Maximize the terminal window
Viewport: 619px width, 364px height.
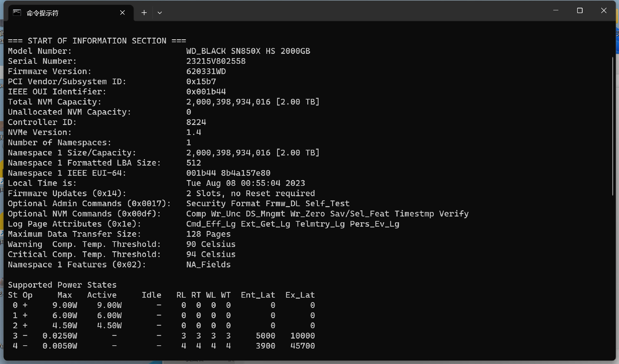580,11
